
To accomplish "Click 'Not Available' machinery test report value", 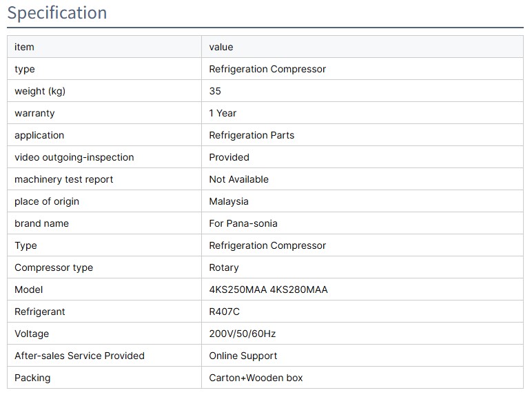I will coord(238,179).
